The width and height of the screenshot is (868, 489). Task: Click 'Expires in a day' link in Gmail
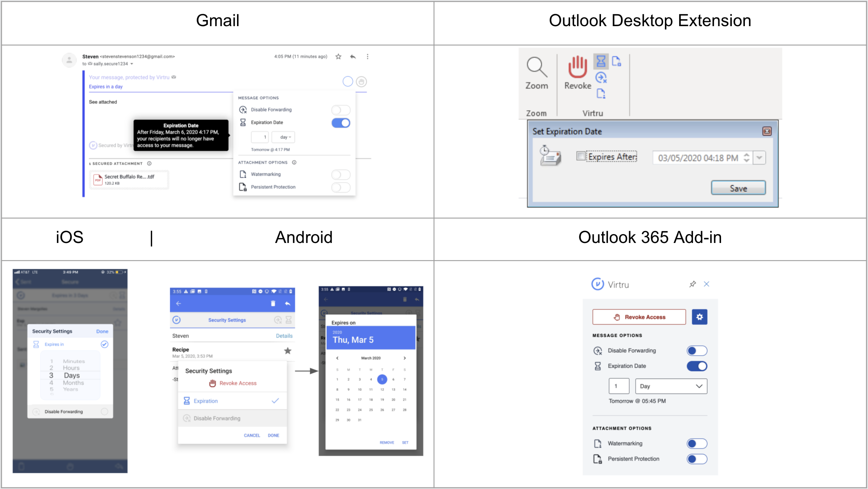tap(106, 86)
